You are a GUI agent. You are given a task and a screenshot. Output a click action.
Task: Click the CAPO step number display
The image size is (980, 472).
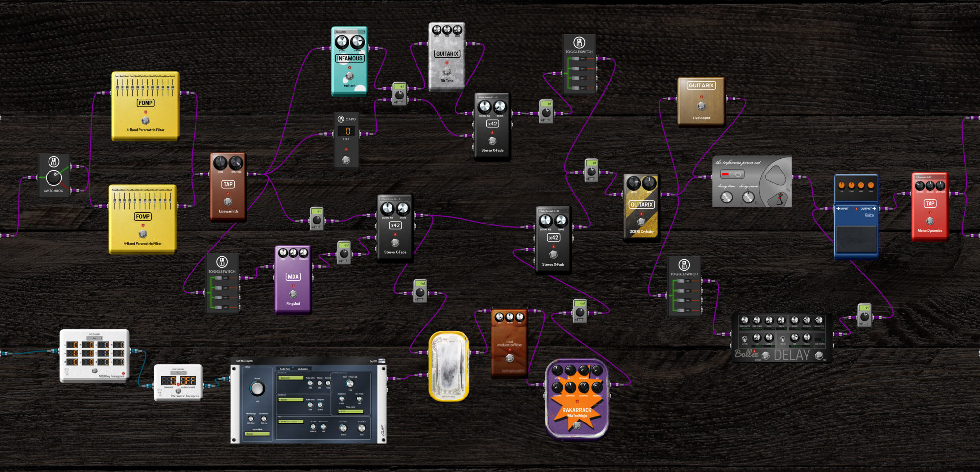[347, 131]
